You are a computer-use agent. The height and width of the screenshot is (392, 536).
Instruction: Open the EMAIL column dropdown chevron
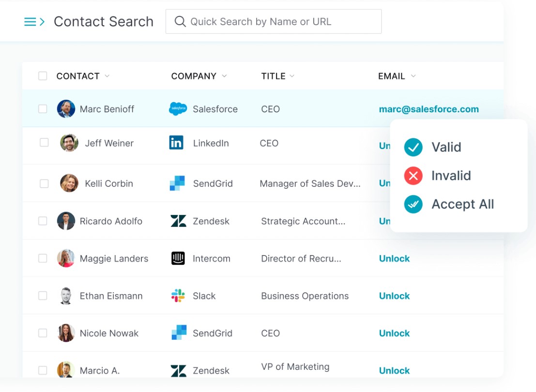(x=413, y=76)
